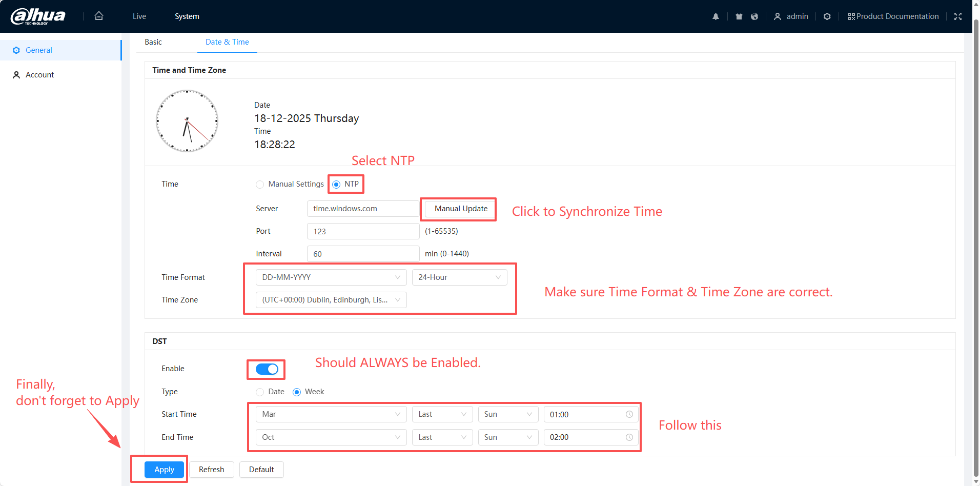The image size is (980, 486).
Task: Disable the DST Enable toggle
Action: [267, 369]
